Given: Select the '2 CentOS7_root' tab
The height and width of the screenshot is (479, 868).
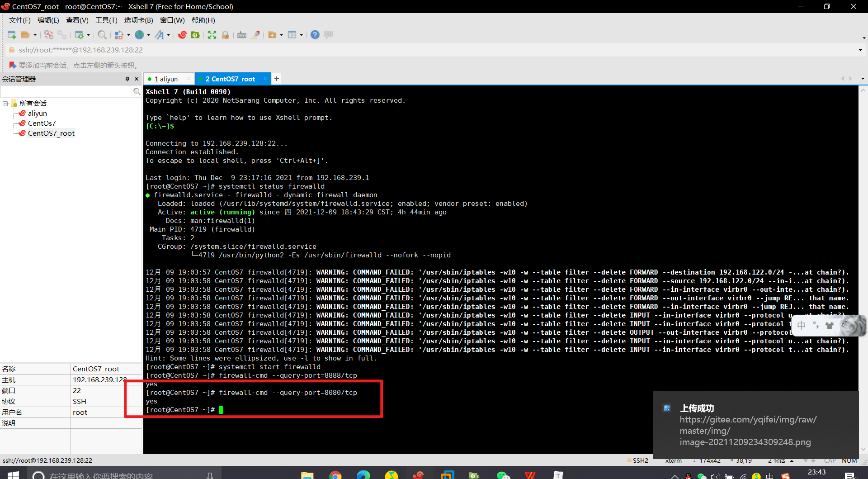Looking at the screenshot, I should pyautogui.click(x=230, y=79).
